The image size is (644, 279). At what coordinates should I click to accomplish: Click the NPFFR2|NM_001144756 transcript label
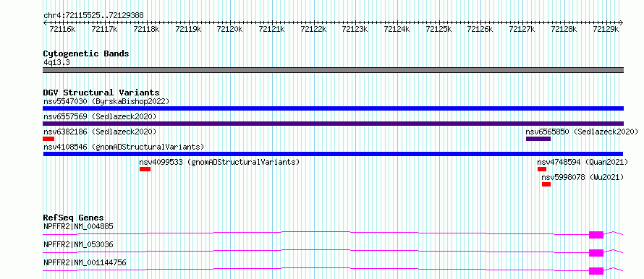pos(85,262)
